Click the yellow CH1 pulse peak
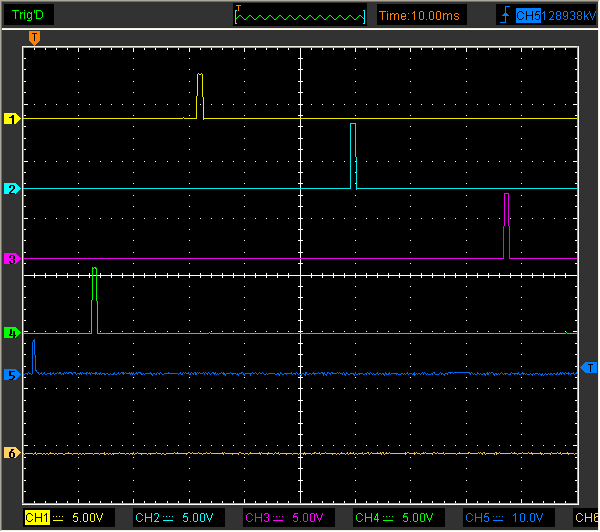 [x=200, y=74]
